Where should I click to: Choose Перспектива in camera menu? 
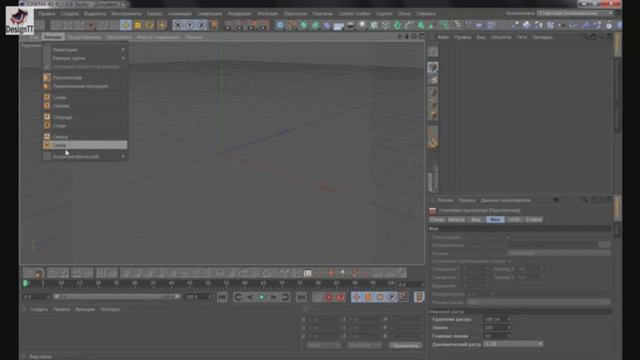click(x=85, y=78)
